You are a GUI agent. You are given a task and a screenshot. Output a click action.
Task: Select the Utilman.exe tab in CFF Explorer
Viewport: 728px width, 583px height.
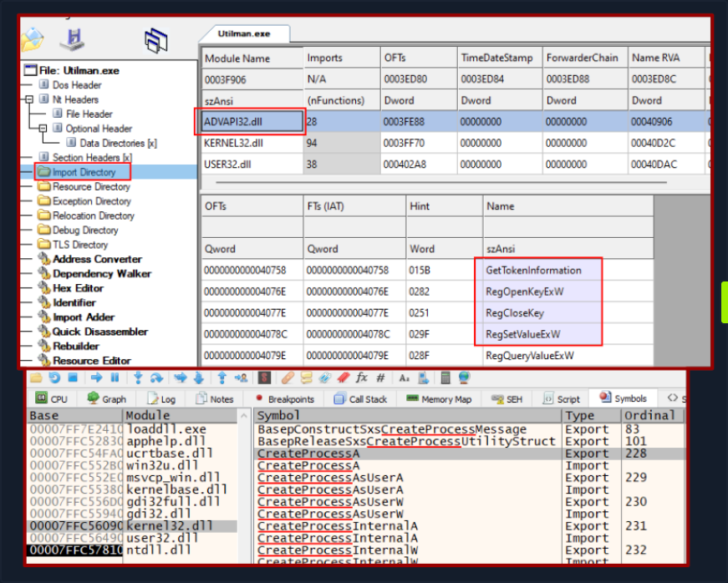point(244,34)
